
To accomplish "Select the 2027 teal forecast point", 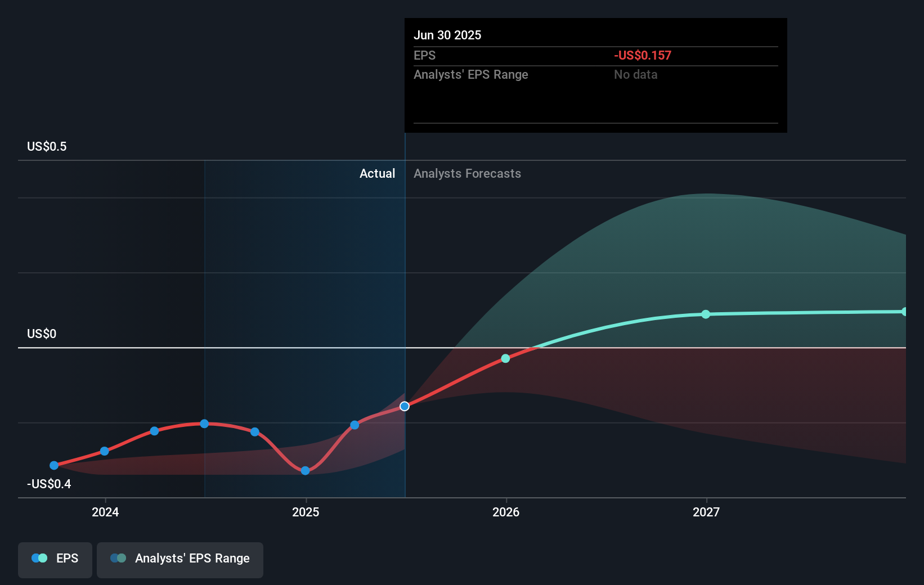I will pos(706,314).
